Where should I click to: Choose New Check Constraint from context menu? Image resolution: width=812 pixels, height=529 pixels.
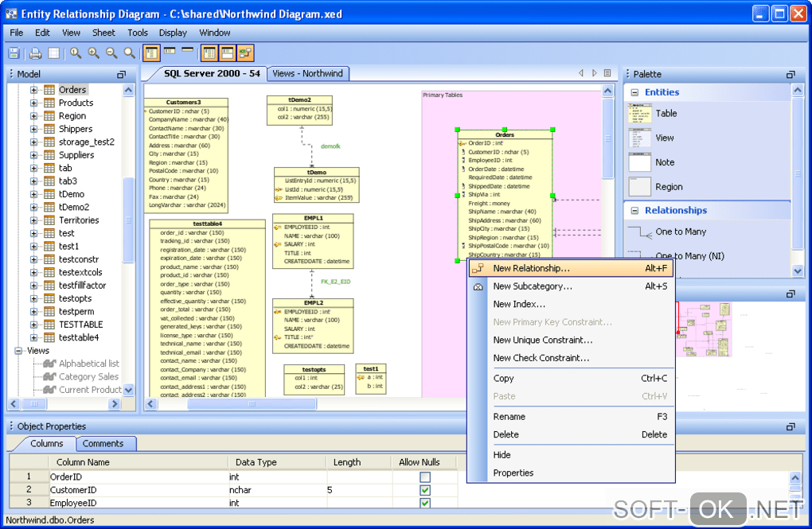[x=571, y=358]
